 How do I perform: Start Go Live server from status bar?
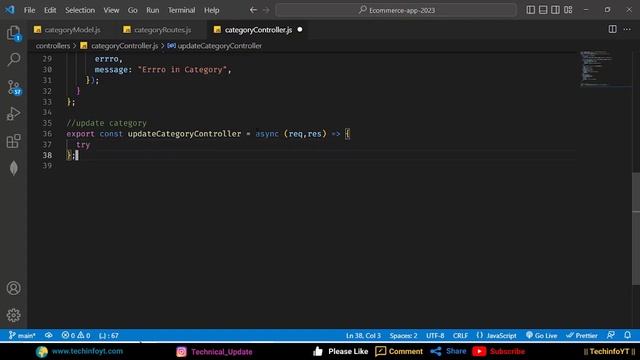pyautogui.click(x=542, y=336)
